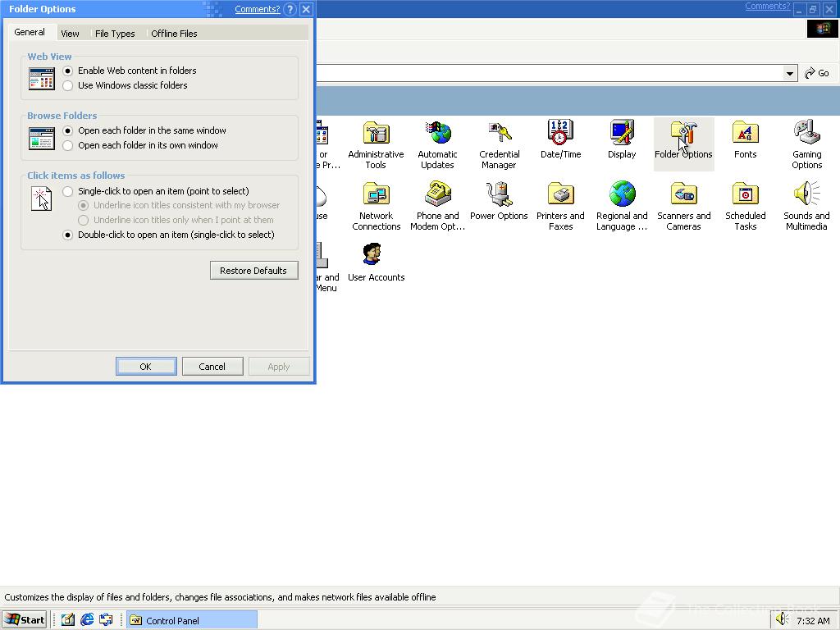Click the Comments? link in Folder Options title
Image resolution: width=840 pixels, height=630 pixels.
(x=257, y=9)
